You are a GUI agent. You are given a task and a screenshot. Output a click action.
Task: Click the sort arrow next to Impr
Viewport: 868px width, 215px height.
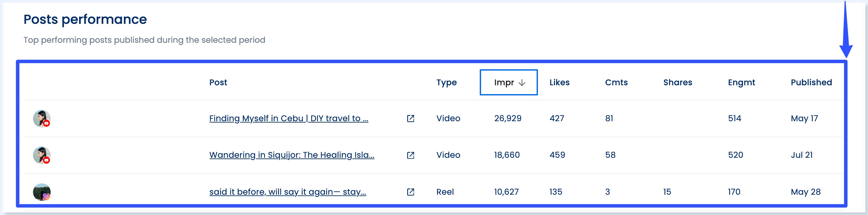pos(522,83)
